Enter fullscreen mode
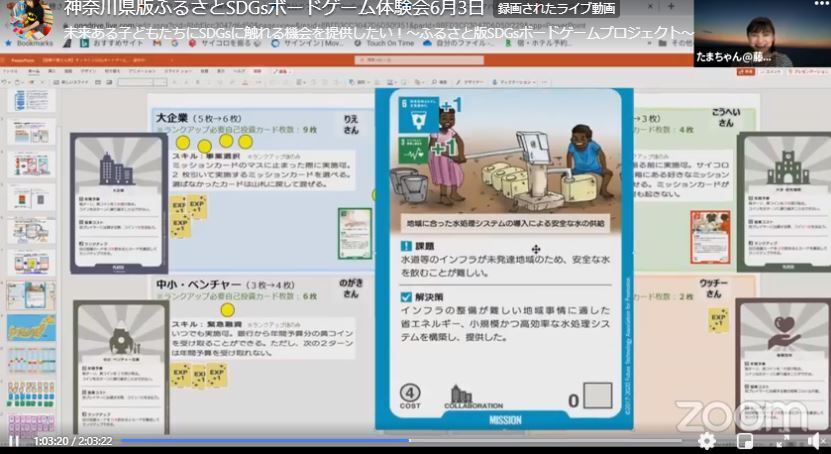 [x=782, y=440]
